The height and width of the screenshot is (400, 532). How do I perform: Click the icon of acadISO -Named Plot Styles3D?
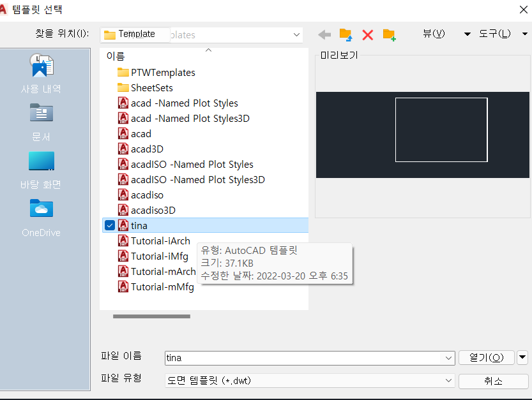point(123,179)
